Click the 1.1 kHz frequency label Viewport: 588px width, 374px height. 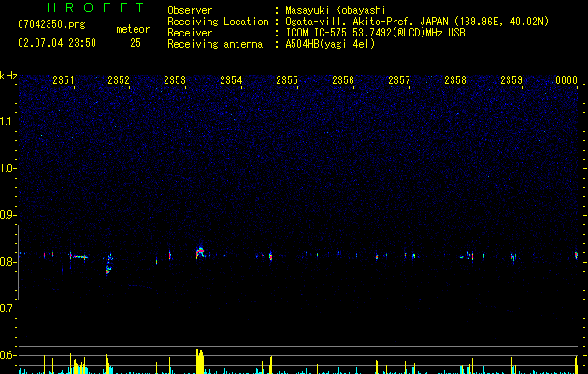coord(7,122)
